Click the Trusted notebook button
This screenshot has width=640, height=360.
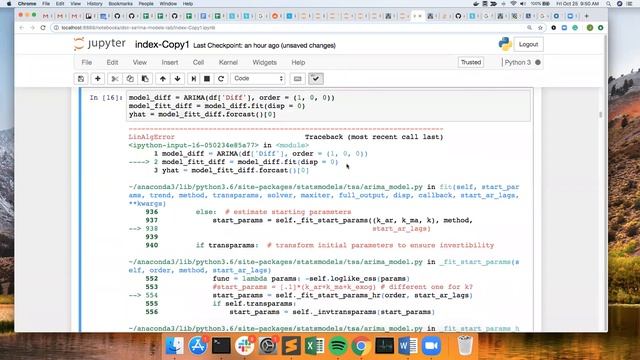pos(471,62)
